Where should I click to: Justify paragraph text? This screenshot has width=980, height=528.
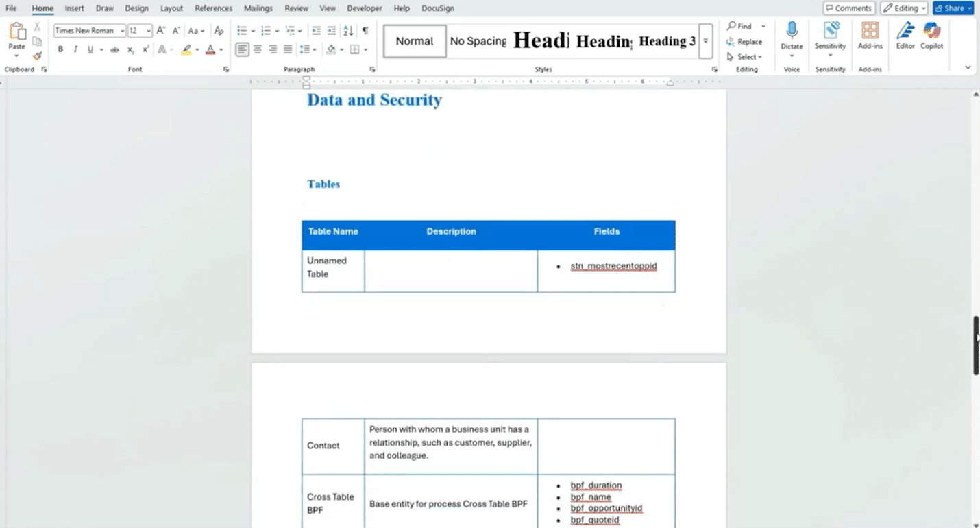pyautogui.click(x=288, y=49)
